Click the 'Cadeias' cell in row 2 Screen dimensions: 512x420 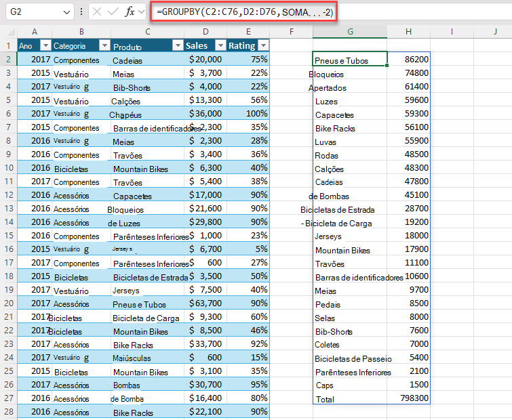coord(148,59)
